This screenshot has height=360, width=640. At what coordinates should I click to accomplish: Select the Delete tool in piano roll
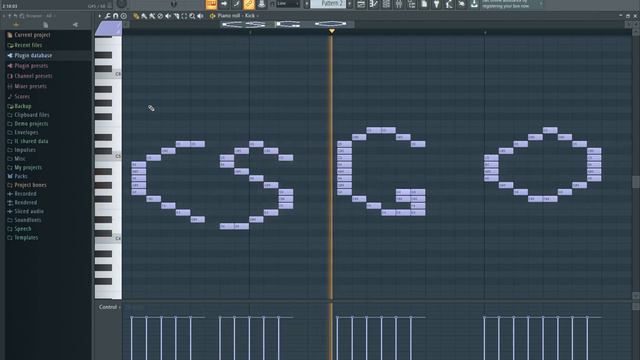click(x=160, y=16)
